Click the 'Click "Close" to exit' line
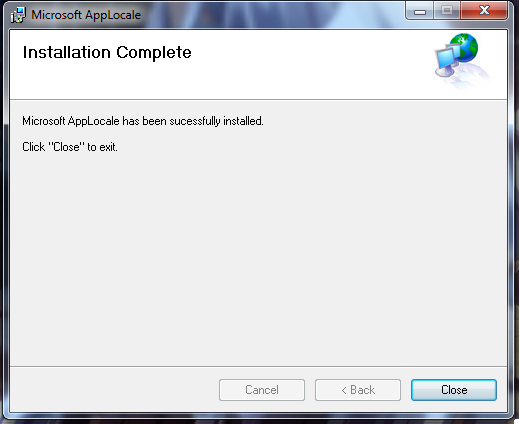This screenshot has height=424, width=520. click(x=70, y=147)
